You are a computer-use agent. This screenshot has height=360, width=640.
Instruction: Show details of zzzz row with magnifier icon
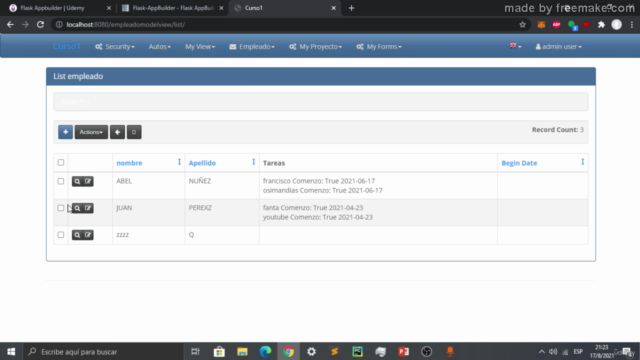point(77,235)
